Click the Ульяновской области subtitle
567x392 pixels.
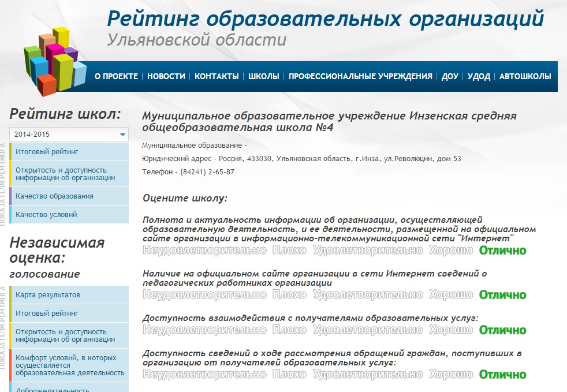(197, 40)
